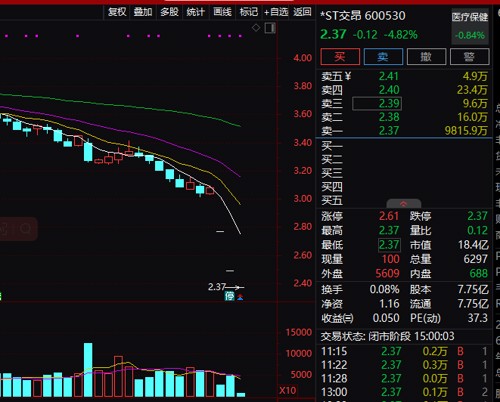
Task: Click the diamond marker icon above chart
Action: (x=256, y=28)
